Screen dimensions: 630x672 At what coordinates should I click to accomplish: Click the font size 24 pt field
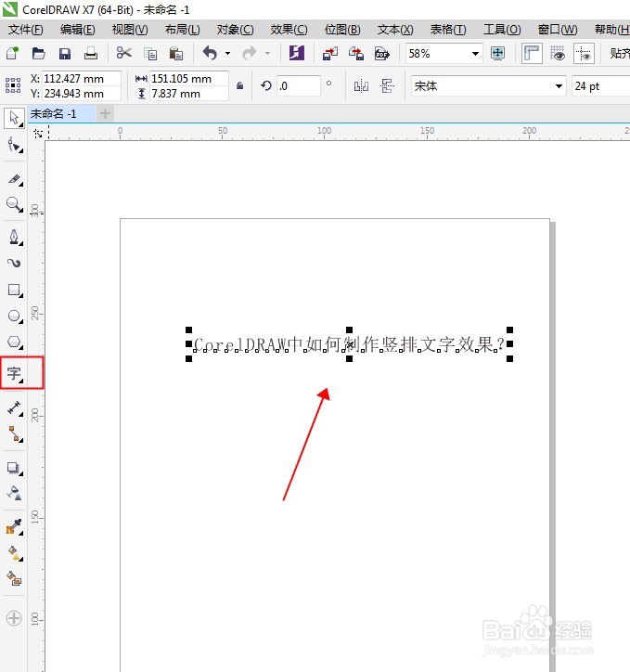pyautogui.click(x=600, y=86)
